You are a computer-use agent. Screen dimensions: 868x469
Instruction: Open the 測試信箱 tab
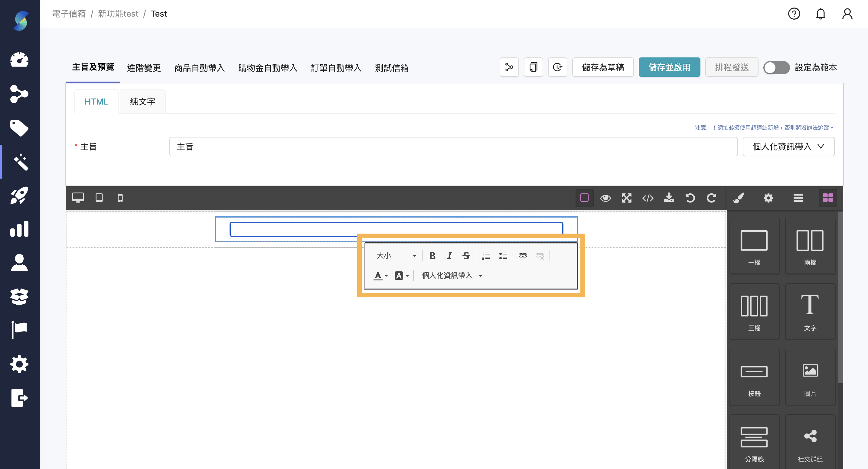tap(391, 68)
